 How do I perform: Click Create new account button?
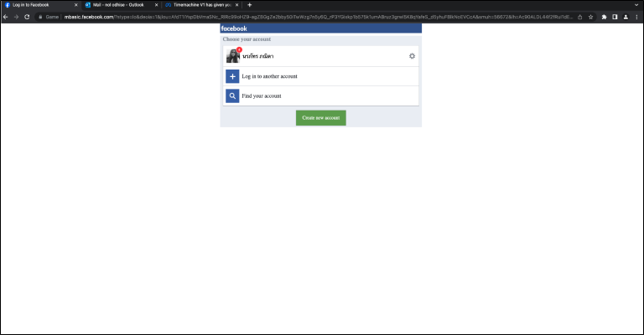click(321, 118)
